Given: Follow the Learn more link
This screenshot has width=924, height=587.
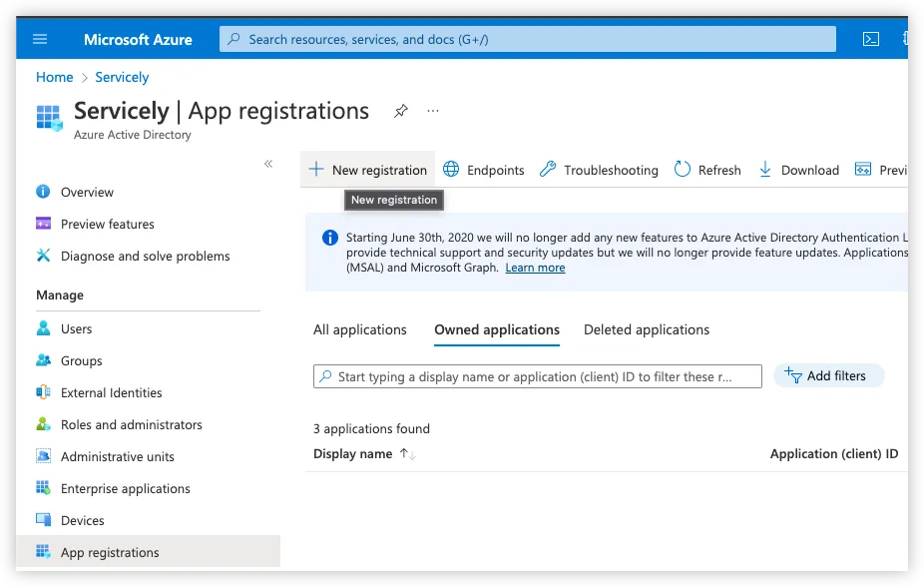Looking at the screenshot, I should click(535, 268).
